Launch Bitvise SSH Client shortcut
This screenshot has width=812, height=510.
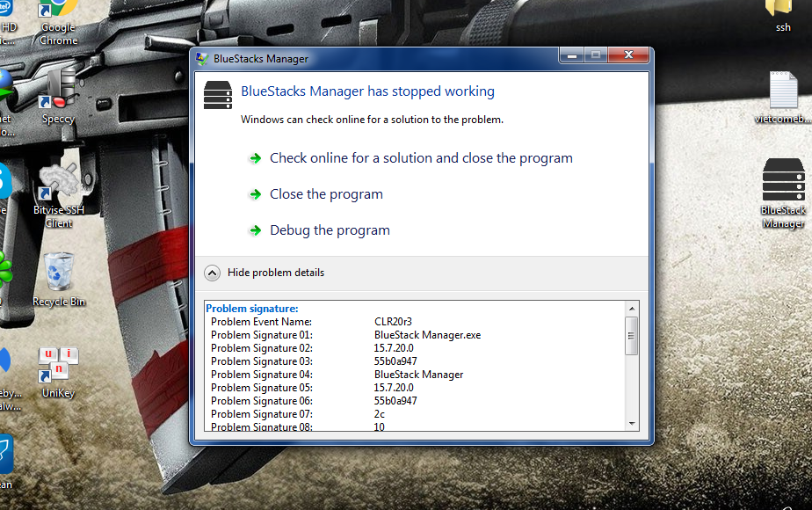[x=59, y=196]
